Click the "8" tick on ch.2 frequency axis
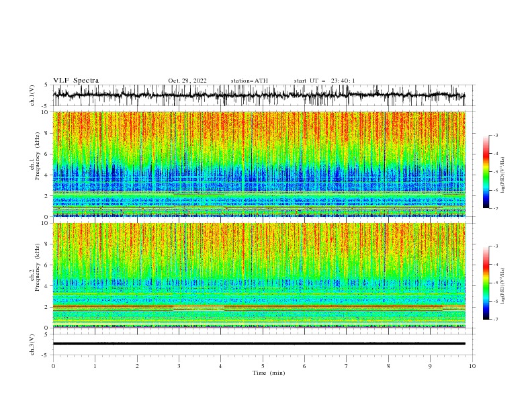The image size is (532, 411). tap(47, 244)
